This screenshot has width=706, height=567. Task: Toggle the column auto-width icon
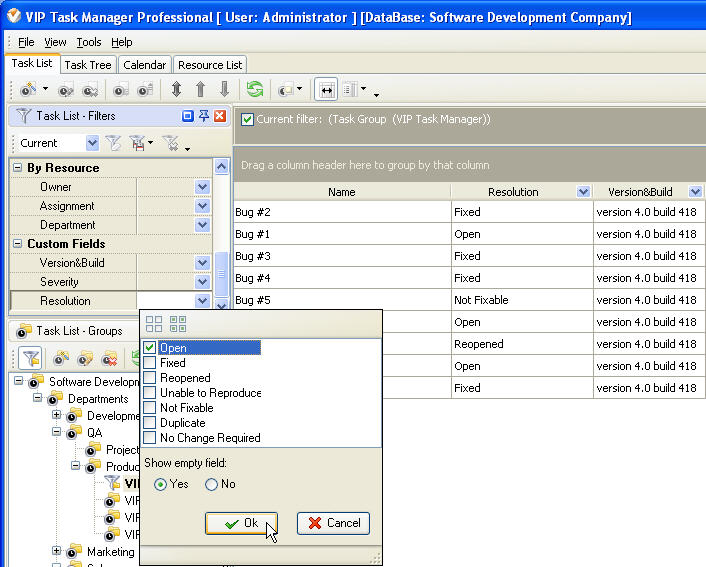click(x=326, y=90)
